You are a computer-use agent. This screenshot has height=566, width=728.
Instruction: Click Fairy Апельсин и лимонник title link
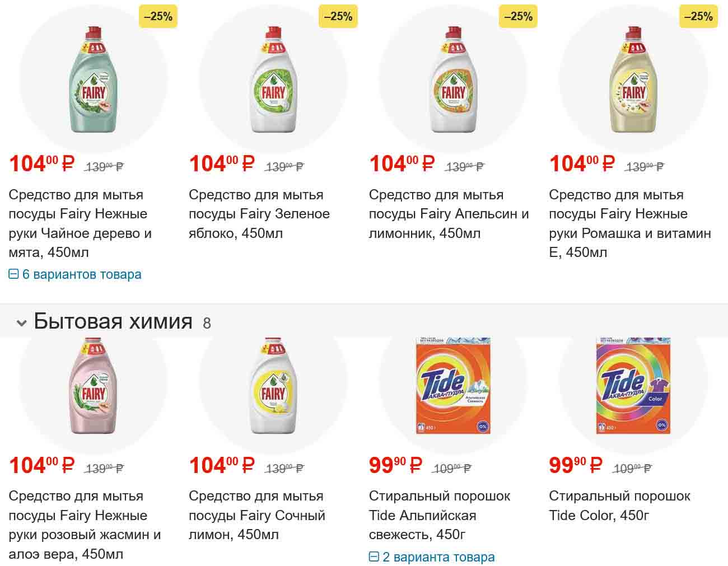(448, 214)
